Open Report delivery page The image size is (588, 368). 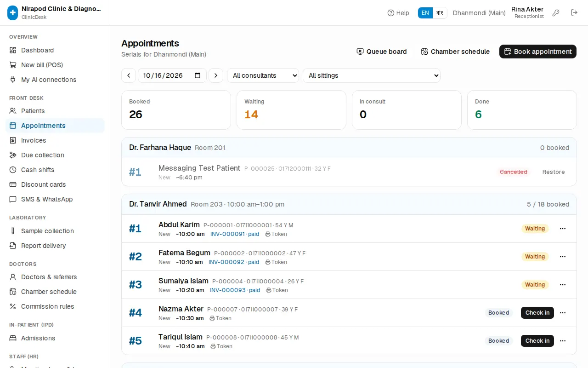(x=55, y=246)
